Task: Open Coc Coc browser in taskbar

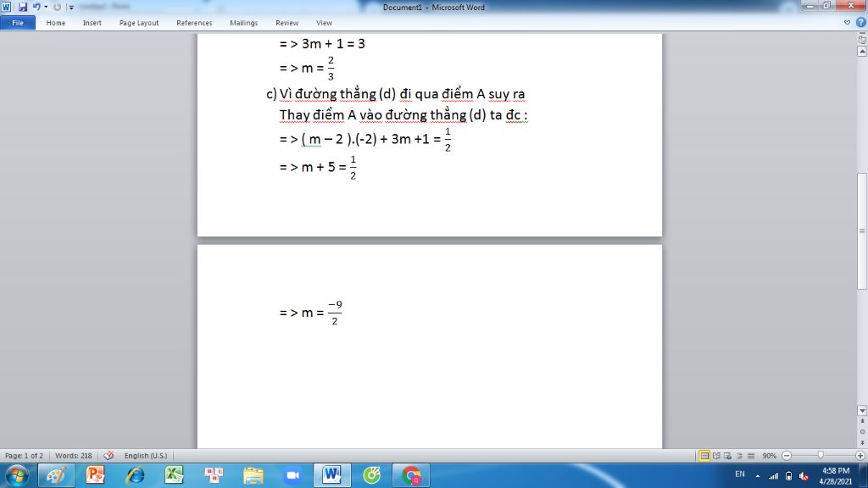Action: 371,476
